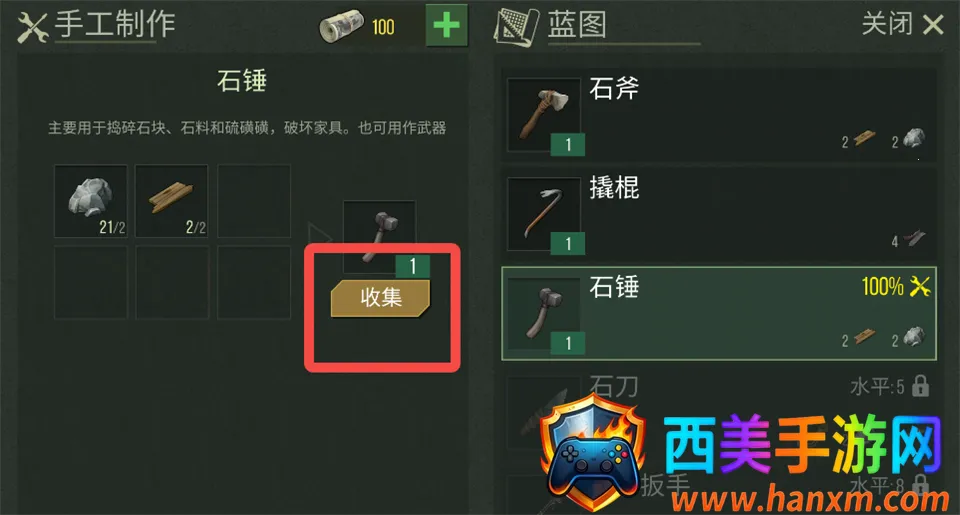Screen dimensions: 960x515
Task: Collect the crafted item with 收集 button
Action: pos(380,298)
